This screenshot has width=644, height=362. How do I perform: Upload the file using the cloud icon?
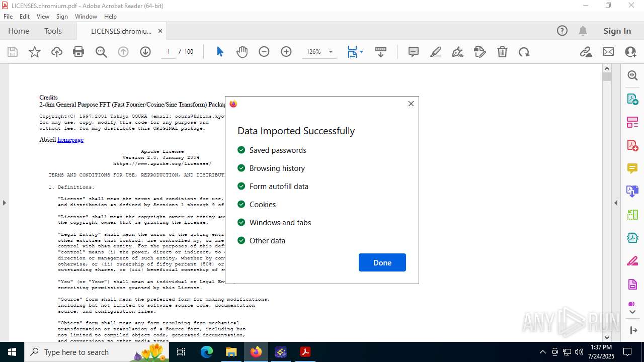57,52
